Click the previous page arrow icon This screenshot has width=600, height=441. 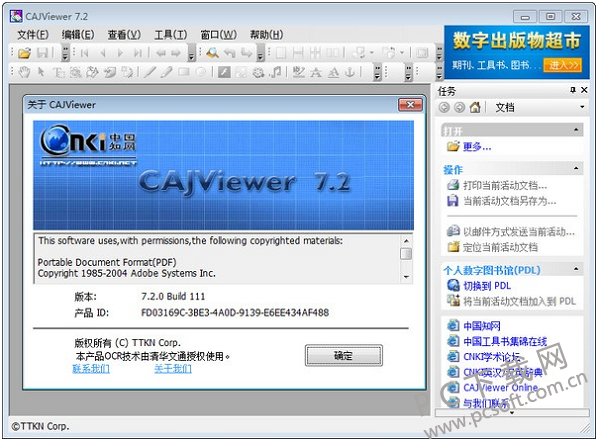pos(103,53)
